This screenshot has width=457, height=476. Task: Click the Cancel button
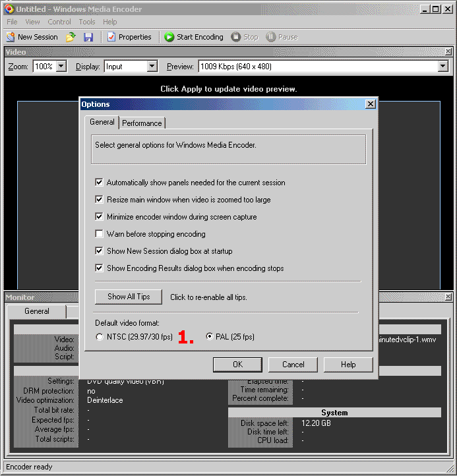[x=293, y=365]
